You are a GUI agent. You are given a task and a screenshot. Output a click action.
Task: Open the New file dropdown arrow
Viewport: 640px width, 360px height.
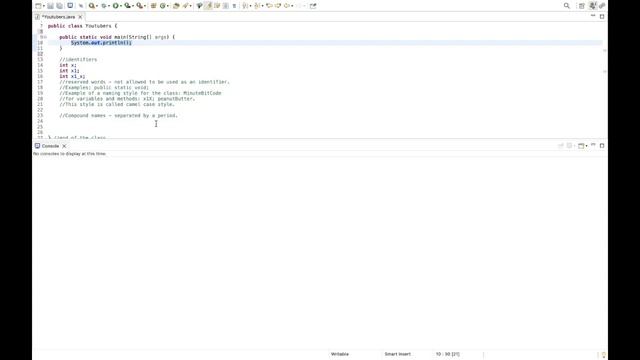[x=44, y=6]
